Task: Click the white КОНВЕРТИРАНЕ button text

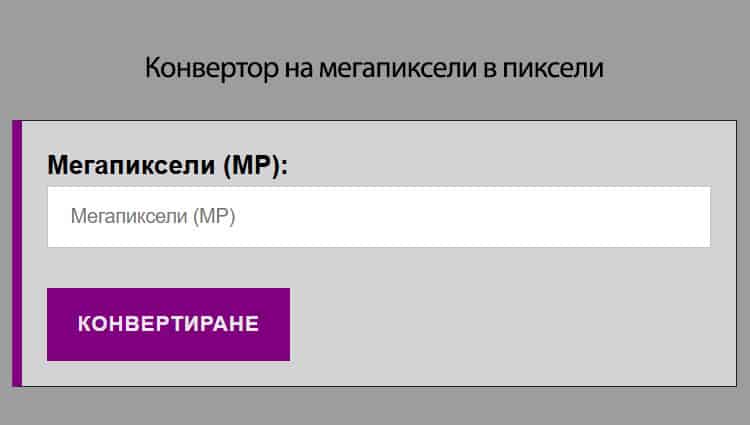Action: (168, 324)
